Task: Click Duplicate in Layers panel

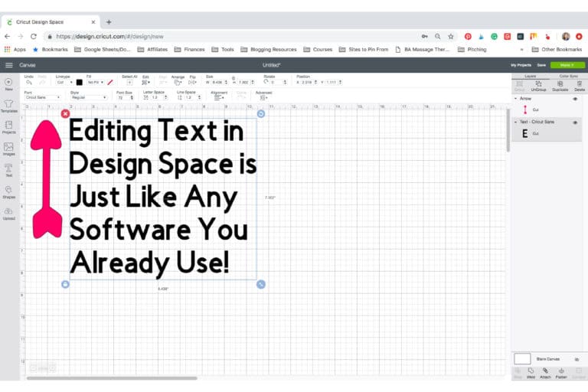Action: click(x=560, y=86)
